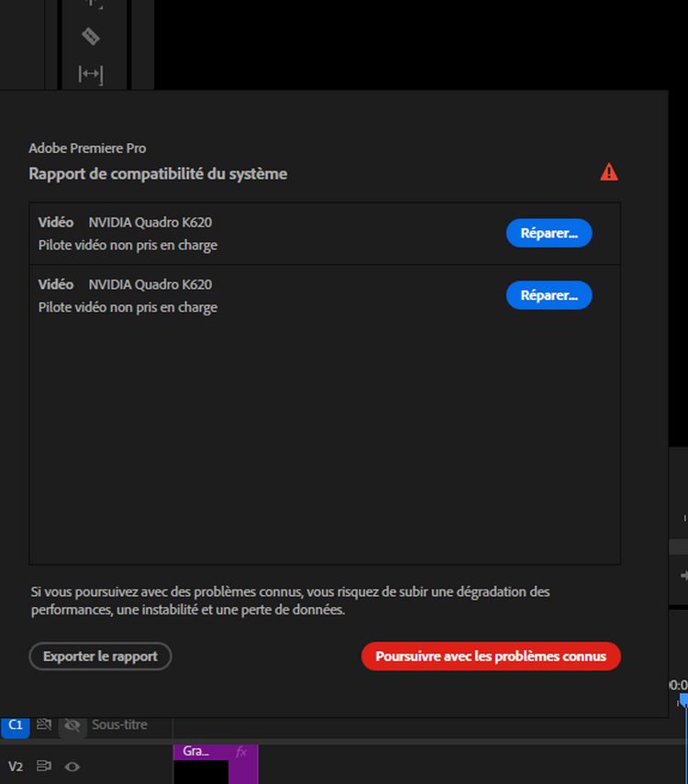Screen dimensions: 688x784
Task: Select the purple Gra... graphic clip
Action: click(216, 764)
